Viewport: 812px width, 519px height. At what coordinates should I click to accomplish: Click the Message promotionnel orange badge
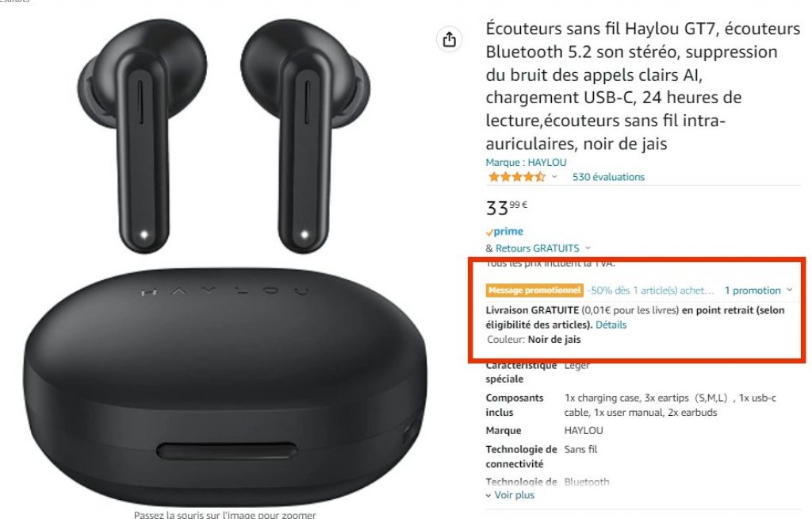[534, 290]
